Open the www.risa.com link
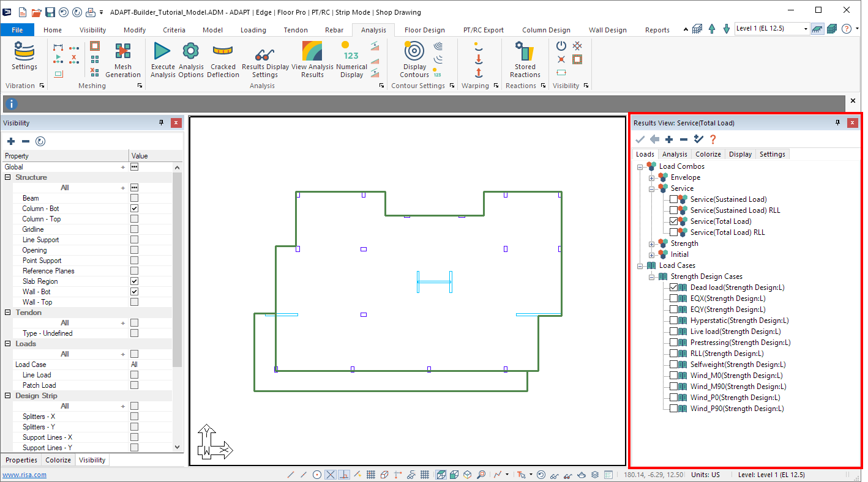Screen dimensions: 868x482 [24, 475]
